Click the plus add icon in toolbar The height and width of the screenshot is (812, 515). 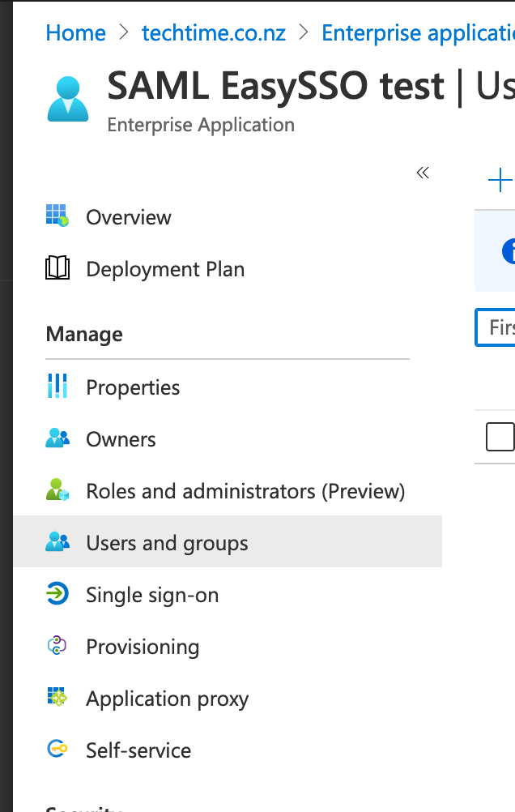tap(500, 180)
